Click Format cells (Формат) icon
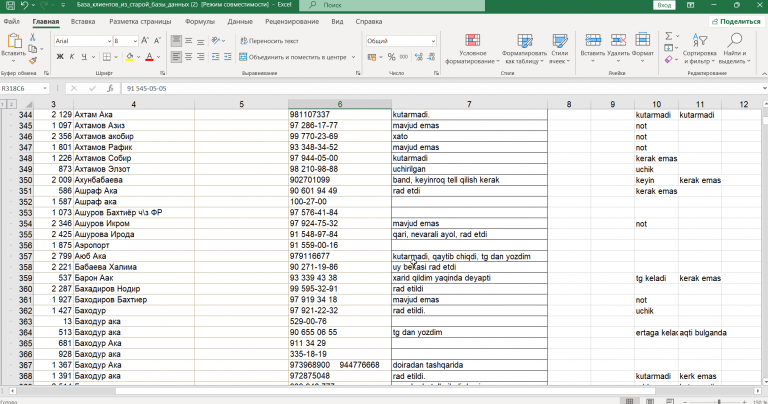Viewport: 768px width, 404px height. (x=643, y=40)
